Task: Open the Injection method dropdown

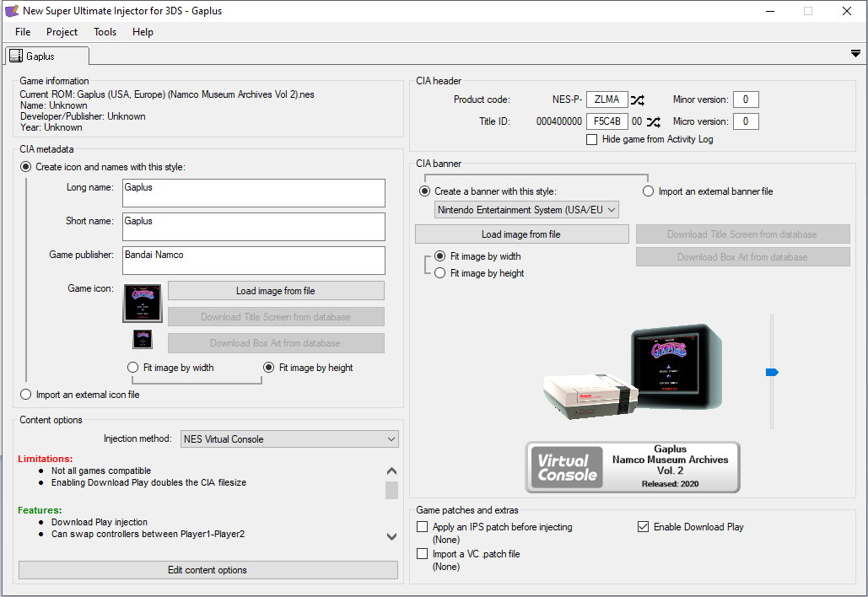Action: [289, 438]
